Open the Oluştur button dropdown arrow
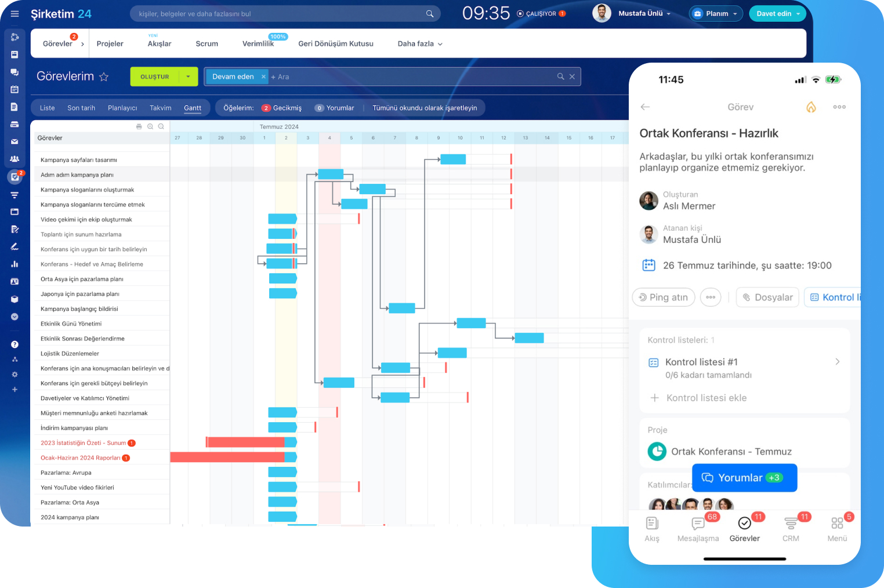 point(188,77)
